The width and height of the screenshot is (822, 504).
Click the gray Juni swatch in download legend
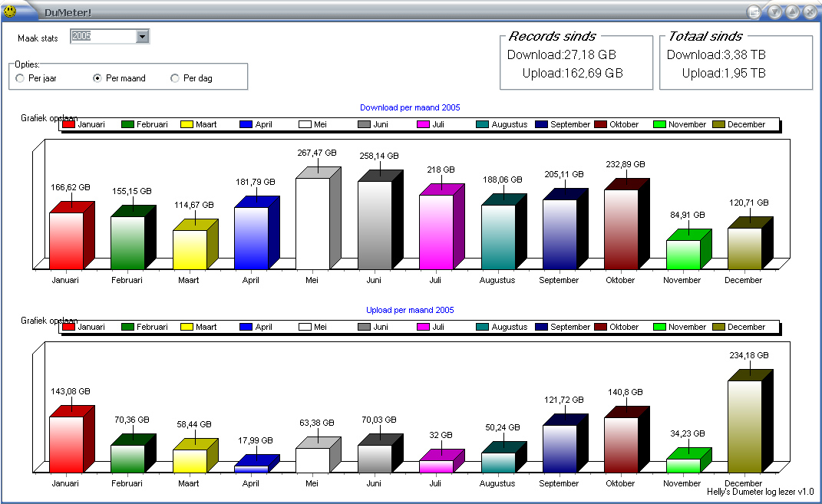pyautogui.click(x=365, y=124)
